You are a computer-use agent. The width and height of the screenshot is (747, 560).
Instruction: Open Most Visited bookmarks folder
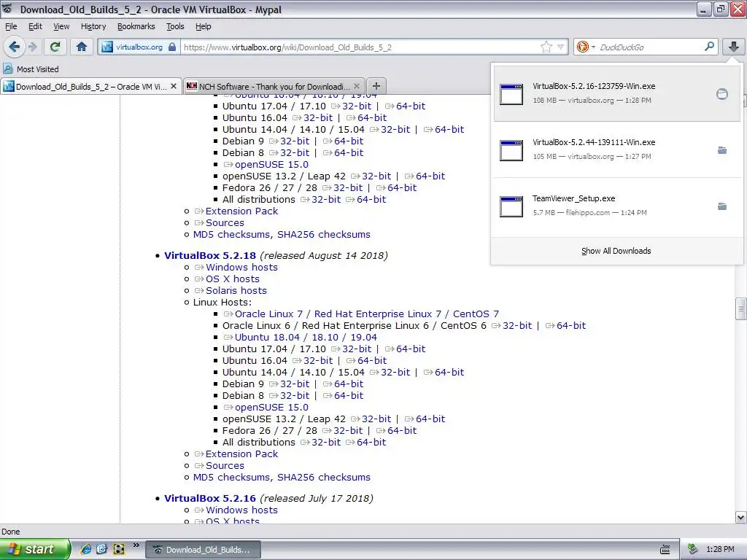click(x=31, y=69)
